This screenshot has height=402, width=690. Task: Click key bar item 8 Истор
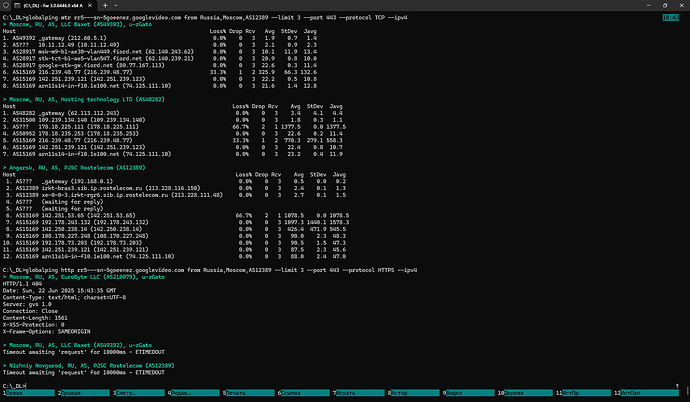pos(414,393)
